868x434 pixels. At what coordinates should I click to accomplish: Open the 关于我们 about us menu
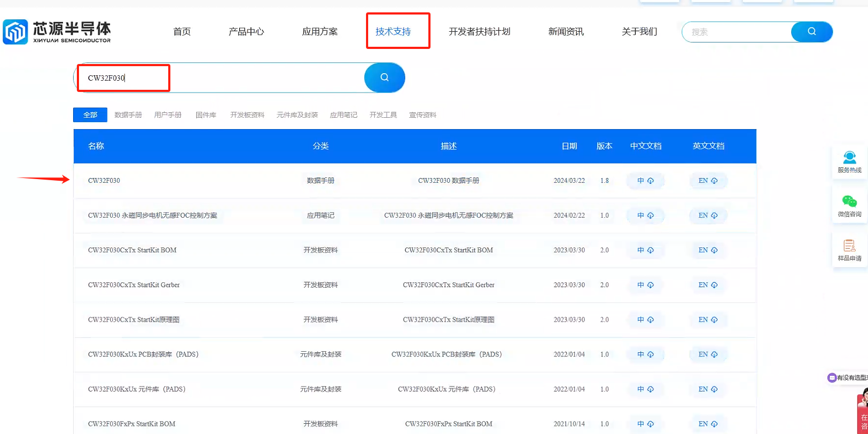[640, 32]
